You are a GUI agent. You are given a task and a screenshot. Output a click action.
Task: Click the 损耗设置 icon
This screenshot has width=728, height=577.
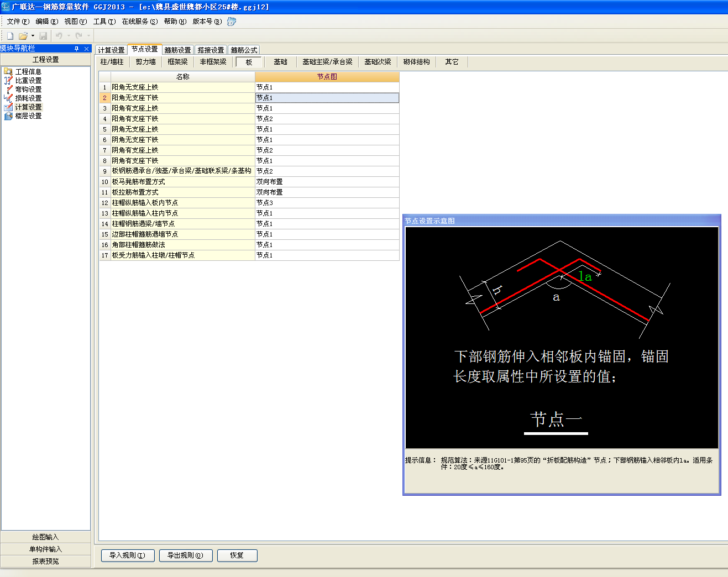(8, 98)
